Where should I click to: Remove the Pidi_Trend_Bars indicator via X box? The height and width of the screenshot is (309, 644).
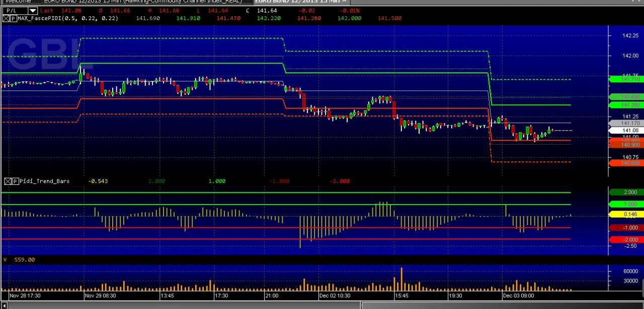[x=8, y=181]
